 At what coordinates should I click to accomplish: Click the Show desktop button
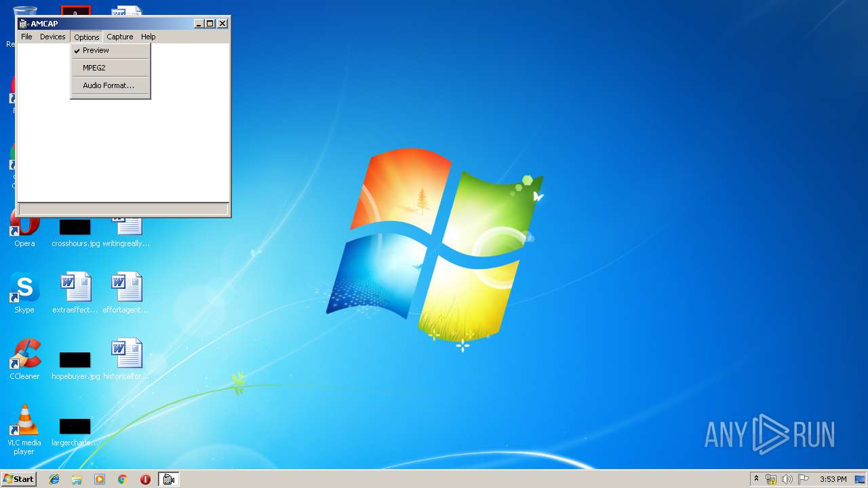tap(860, 479)
